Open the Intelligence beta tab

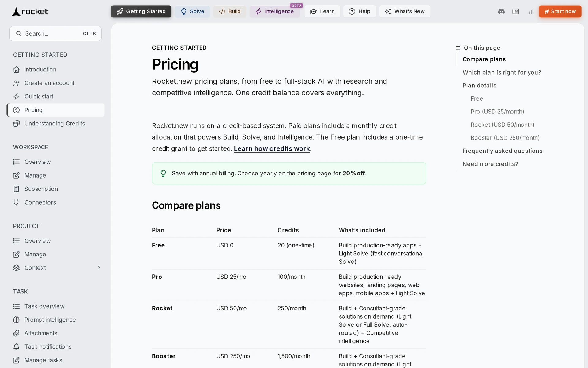tap(275, 11)
